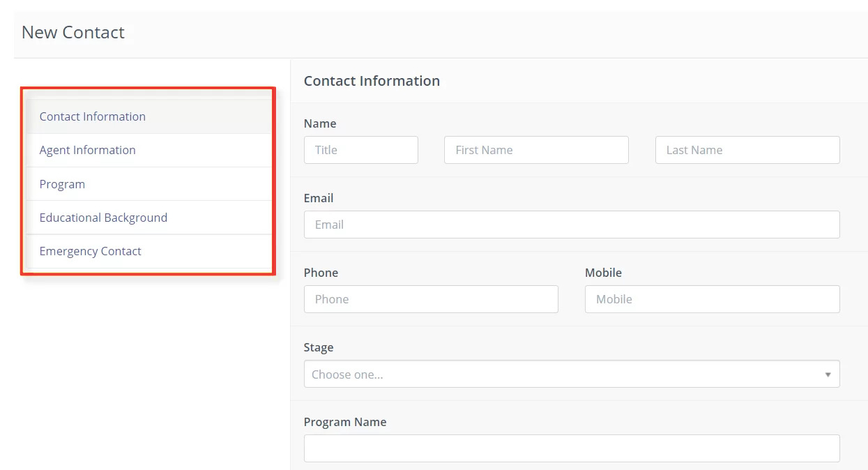Click the empty Program Name text box
Image resolution: width=868 pixels, height=470 pixels.
tap(571, 448)
